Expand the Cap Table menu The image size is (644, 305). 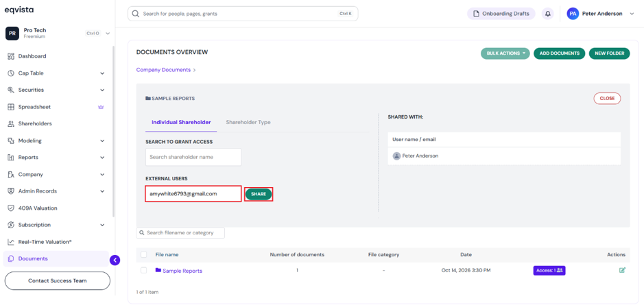tap(56, 73)
